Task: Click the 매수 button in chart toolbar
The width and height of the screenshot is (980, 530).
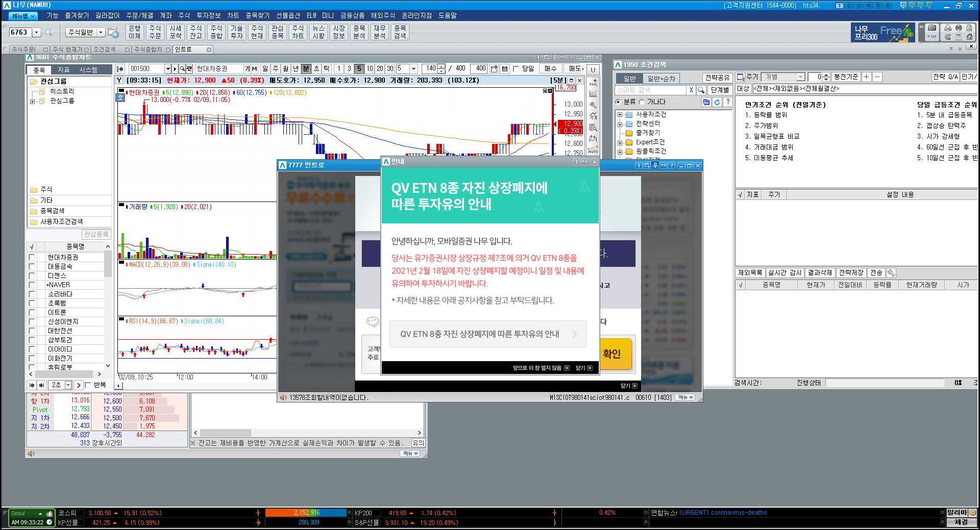Action: 550,69
